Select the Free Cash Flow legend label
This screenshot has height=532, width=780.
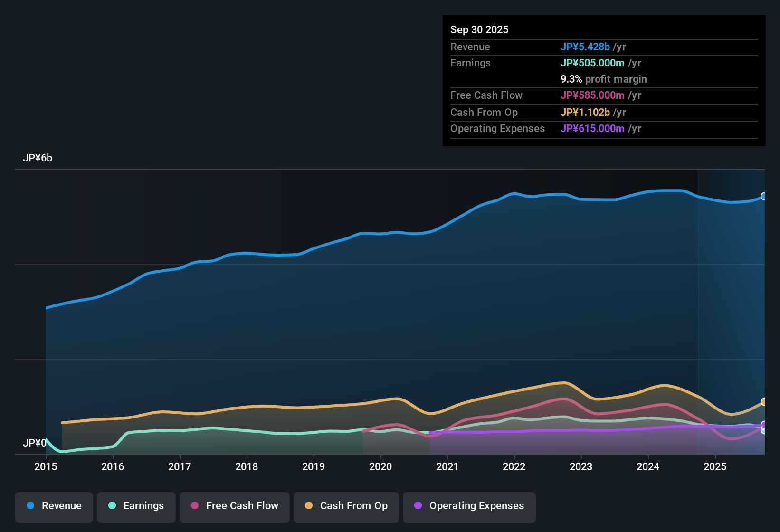(x=242, y=506)
